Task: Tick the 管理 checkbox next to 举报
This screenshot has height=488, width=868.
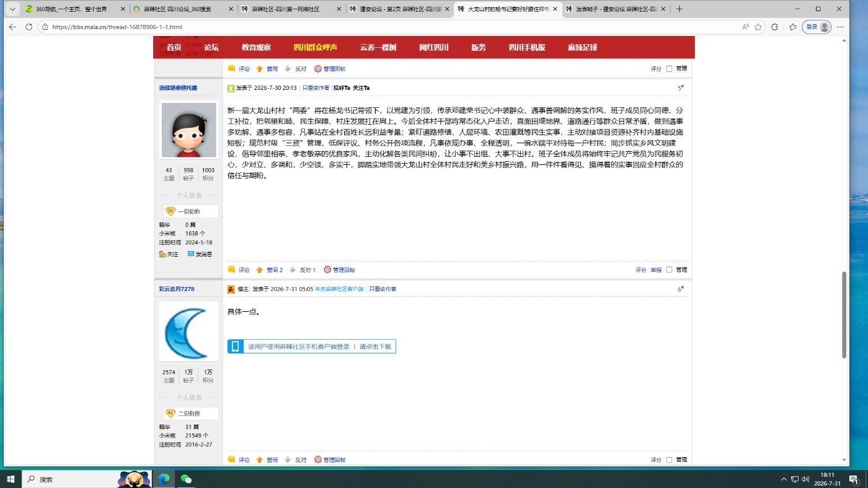Action: click(670, 270)
